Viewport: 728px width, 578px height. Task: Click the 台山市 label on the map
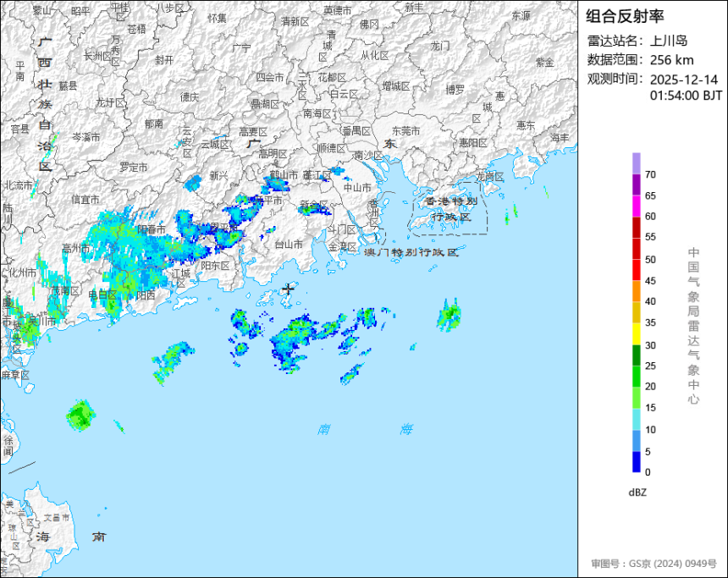click(289, 245)
